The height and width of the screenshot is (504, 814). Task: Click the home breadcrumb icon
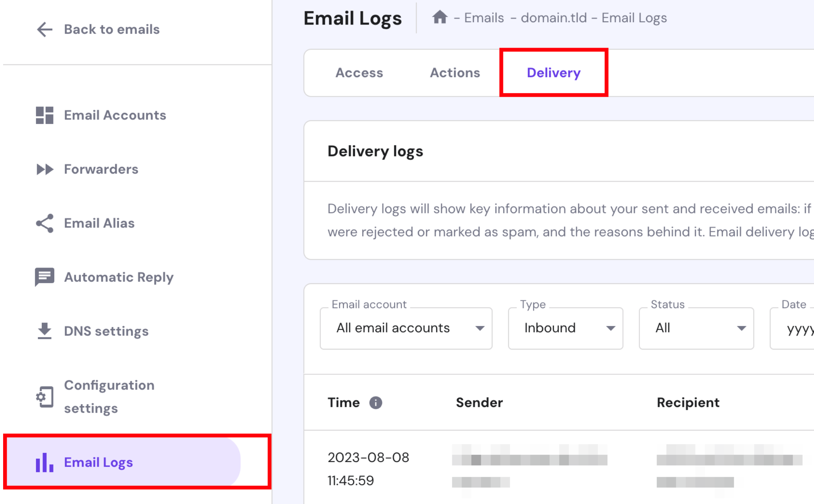[440, 18]
